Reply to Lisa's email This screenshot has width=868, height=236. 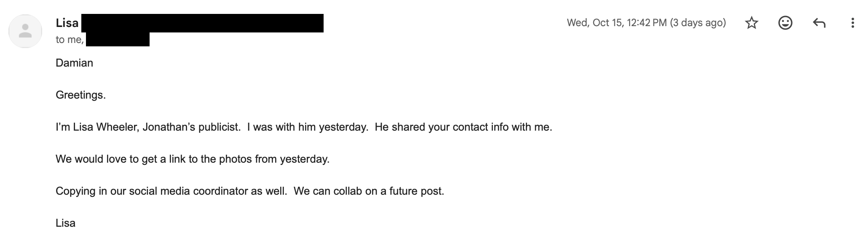tap(819, 23)
